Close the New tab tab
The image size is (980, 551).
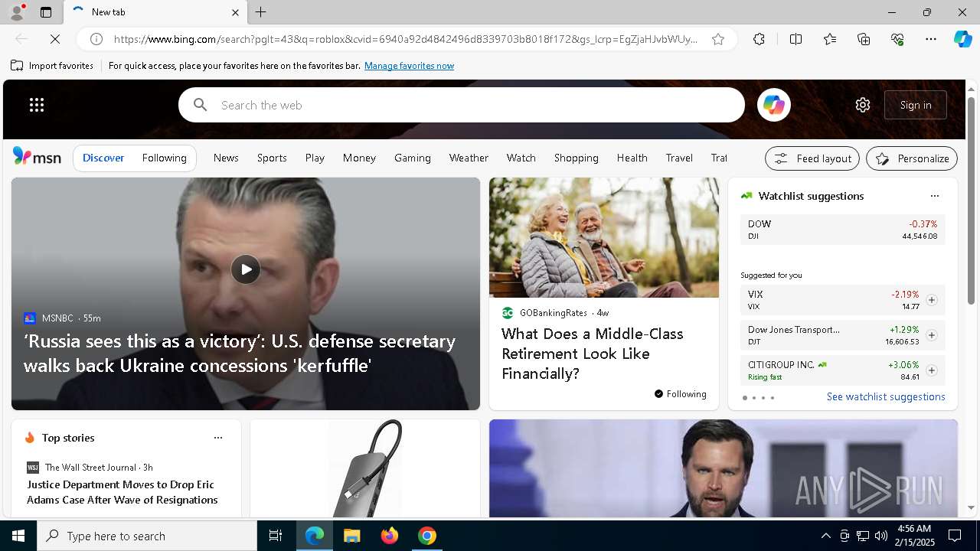(x=235, y=12)
